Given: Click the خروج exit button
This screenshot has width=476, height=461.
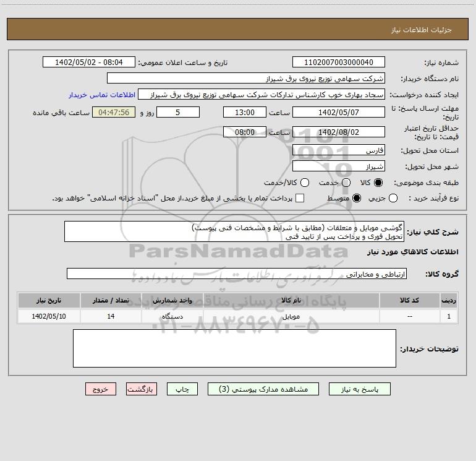Looking at the screenshot, I should 101,389.
